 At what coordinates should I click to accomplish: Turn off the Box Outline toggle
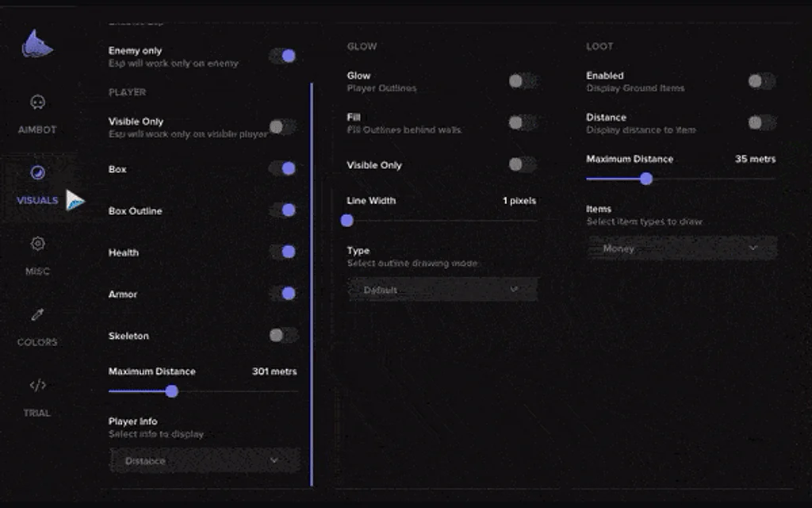coord(283,210)
